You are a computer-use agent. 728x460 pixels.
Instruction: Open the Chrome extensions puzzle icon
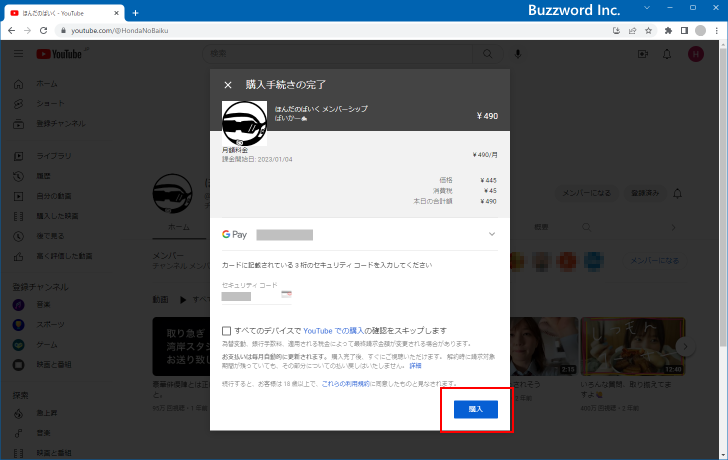tap(668, 31)
